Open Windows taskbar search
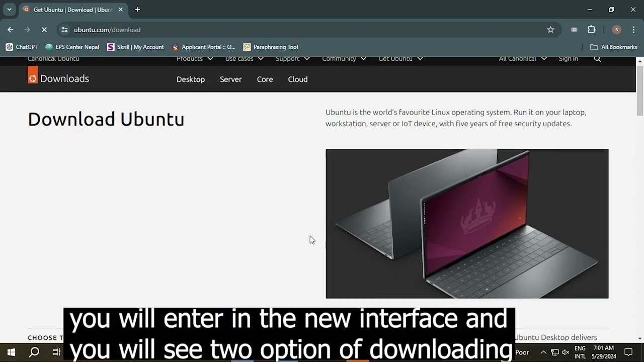The width and height of the screenshot is (644, 362). pos(34,352)
